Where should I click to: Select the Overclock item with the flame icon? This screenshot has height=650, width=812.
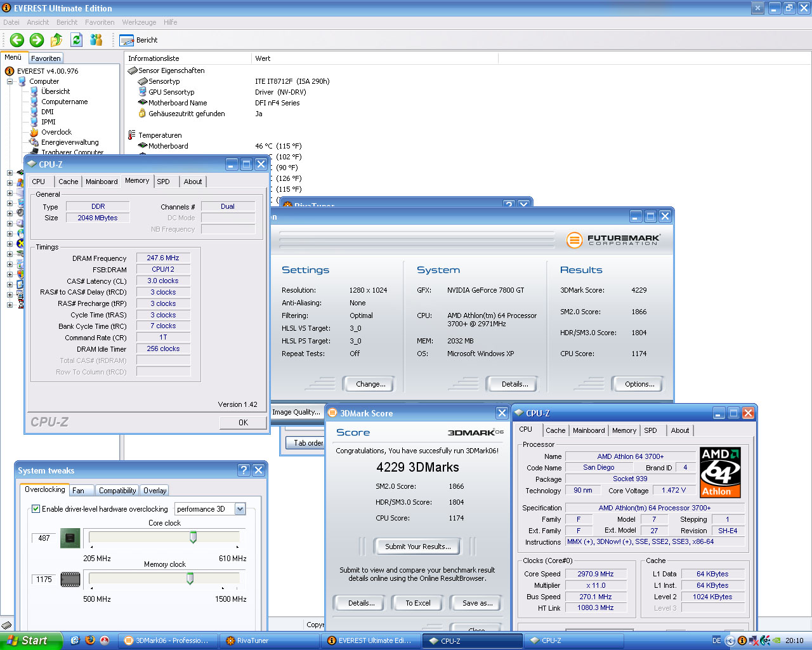click(51, 132)
